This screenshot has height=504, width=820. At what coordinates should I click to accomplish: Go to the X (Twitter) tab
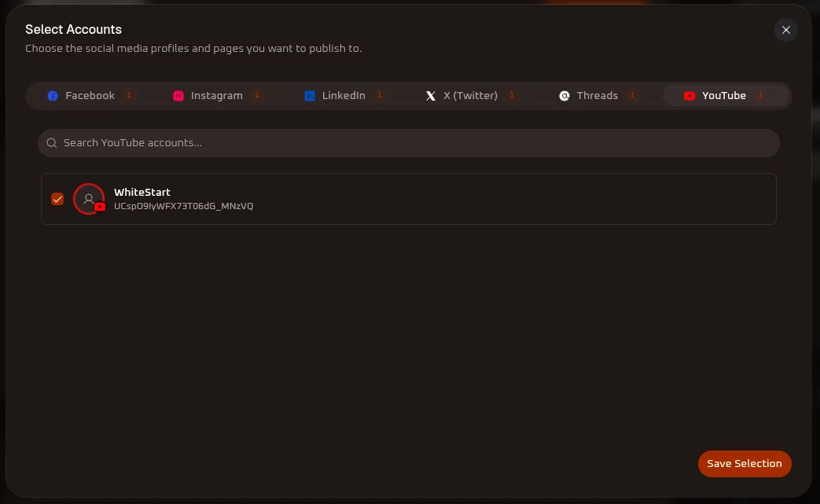(469, 96)
